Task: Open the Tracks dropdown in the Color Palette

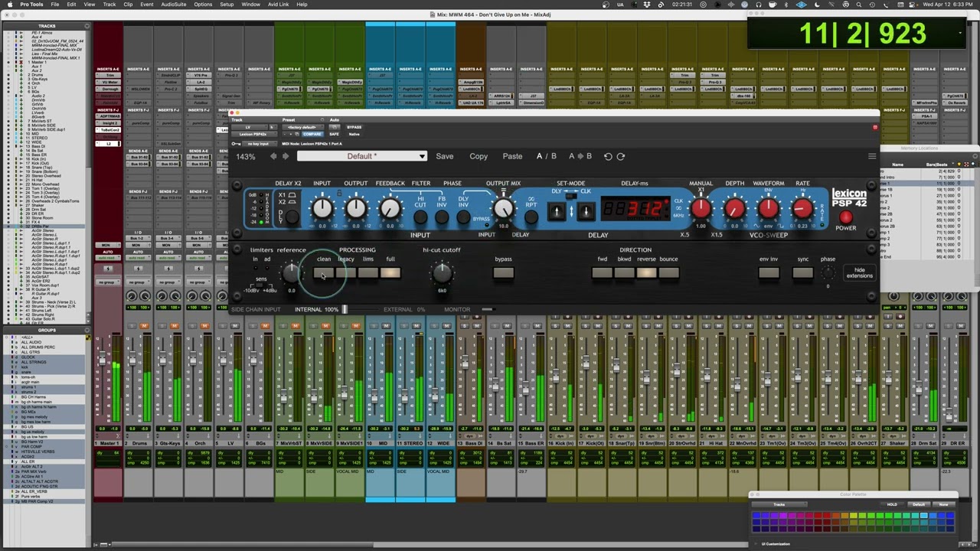Action: (x=779, y=504)
